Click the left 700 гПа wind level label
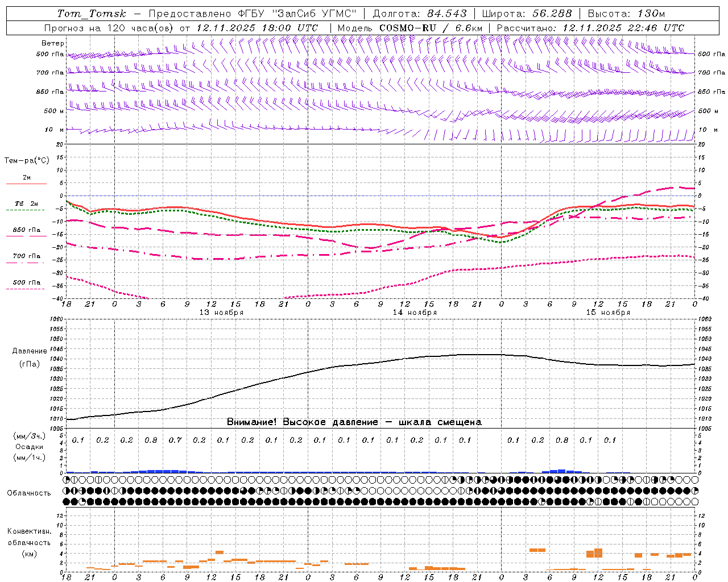Viewport: 728px width, 582px height. (50, 73)
